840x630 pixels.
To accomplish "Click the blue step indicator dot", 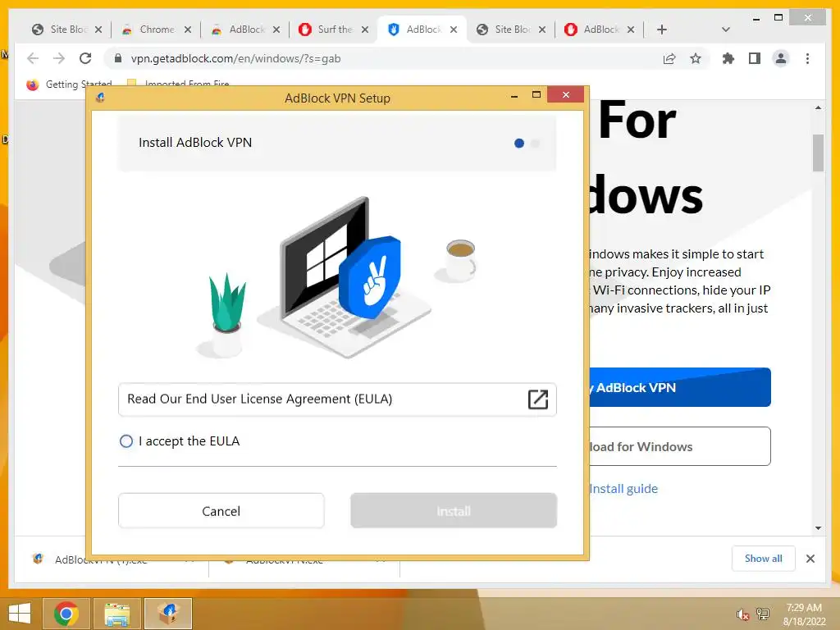I will coord(519,143).
